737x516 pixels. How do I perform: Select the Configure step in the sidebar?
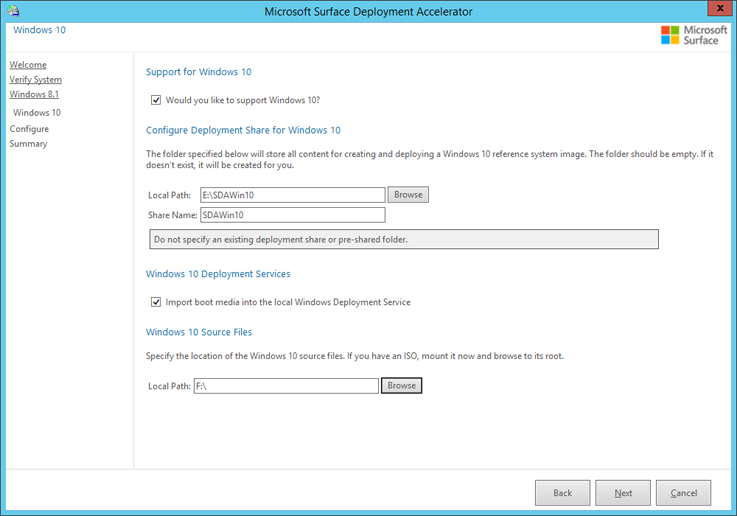[x=29, y=129]
